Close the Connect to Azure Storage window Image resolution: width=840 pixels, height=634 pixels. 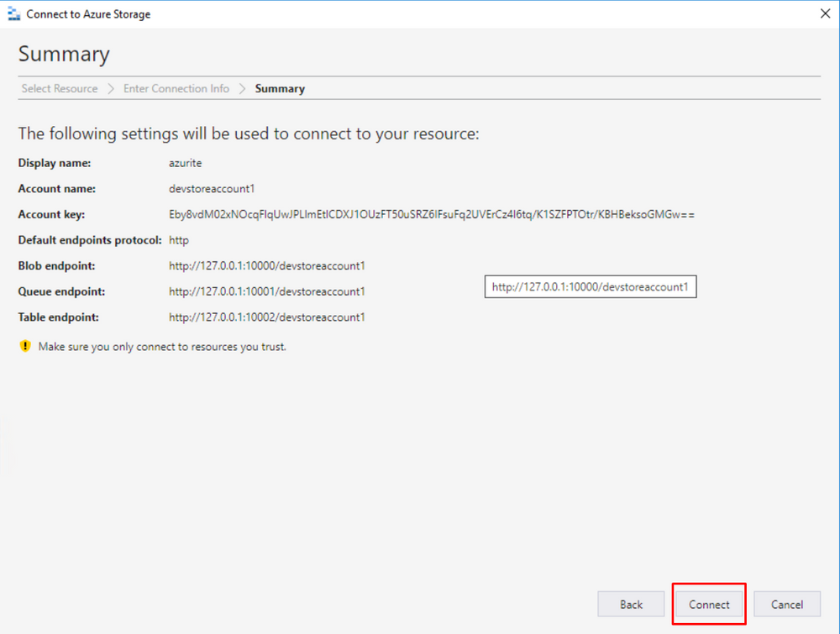[825, 13]
